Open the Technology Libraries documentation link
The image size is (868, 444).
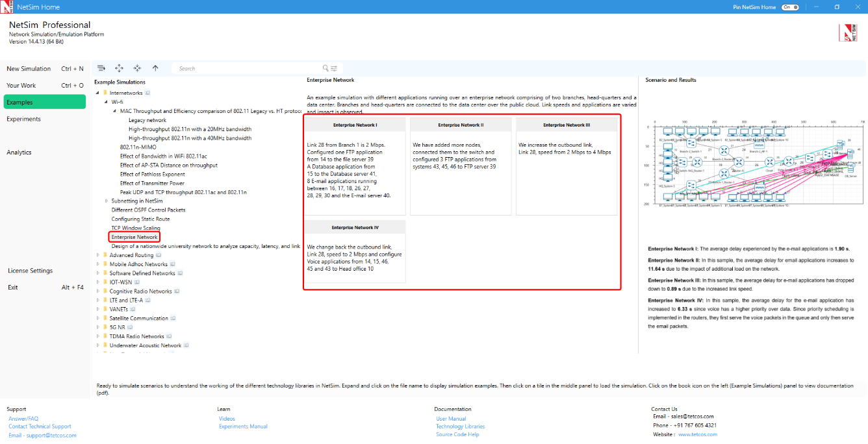click(x=460, y=426)
